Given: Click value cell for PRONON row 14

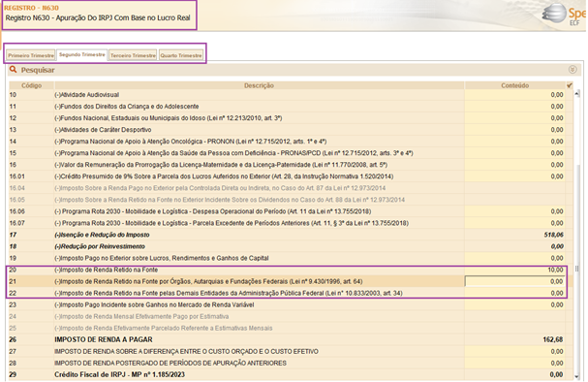Looking at the screenshot, I should coord(515,142).
